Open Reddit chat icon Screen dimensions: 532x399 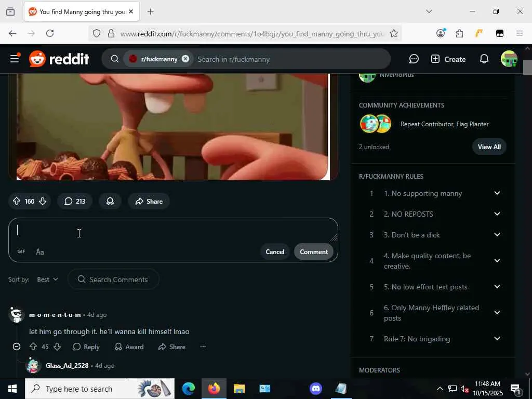[414, 59]
